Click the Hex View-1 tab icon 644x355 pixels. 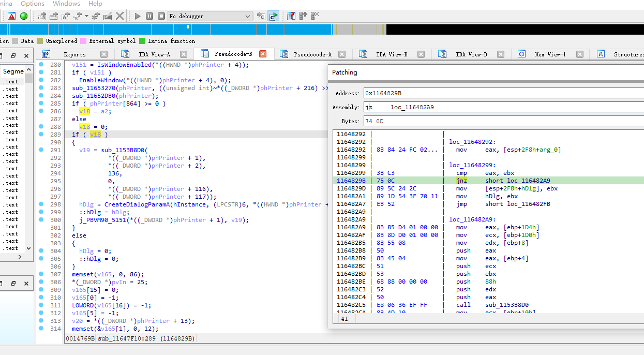click(x=522, y=54)
